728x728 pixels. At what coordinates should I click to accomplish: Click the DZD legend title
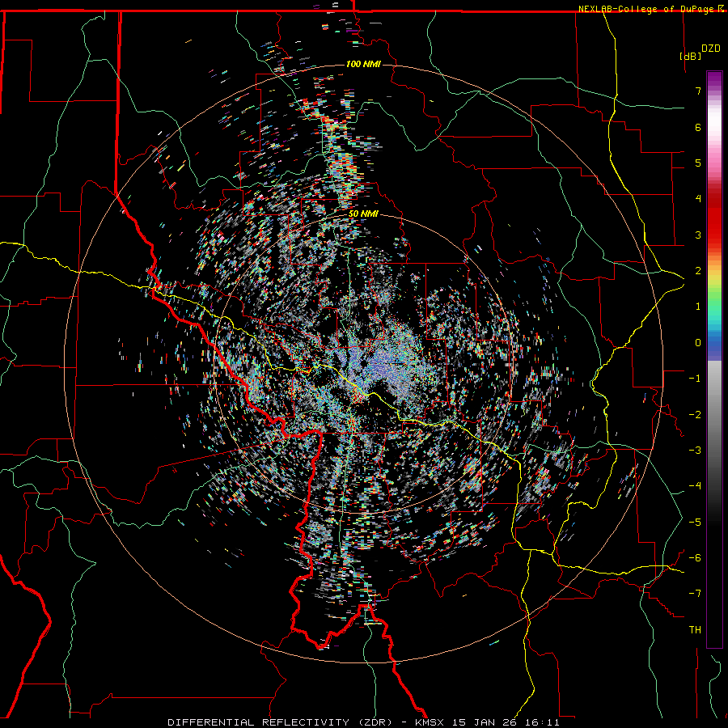[x=711, y=49]
